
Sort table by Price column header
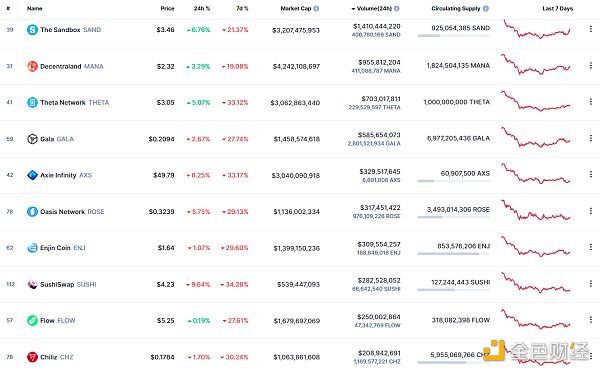tap(167, 8)
